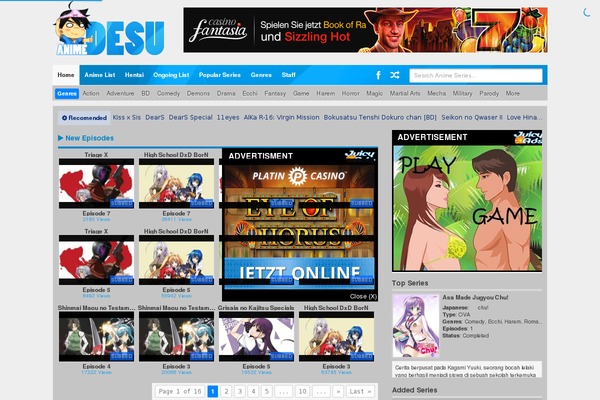Click the next page » button
This screenshot has height=400, width=600.
pos(338,391)
